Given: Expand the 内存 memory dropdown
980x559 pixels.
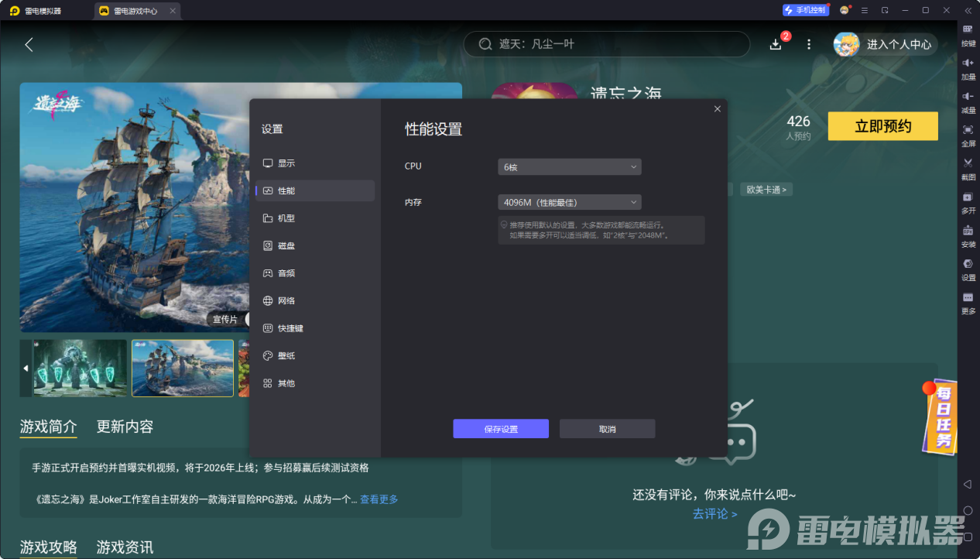Looking at the screenshot, I should pos(569,202).
